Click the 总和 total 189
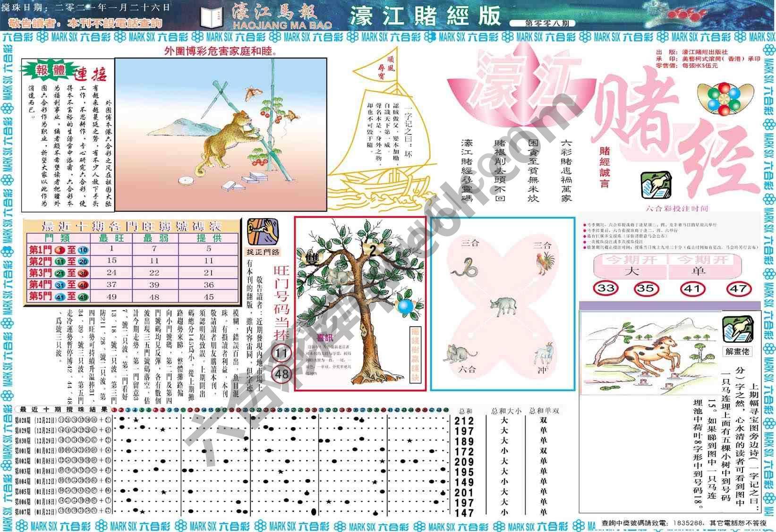Screen dimensions: 776x532 tap(464, 441)
